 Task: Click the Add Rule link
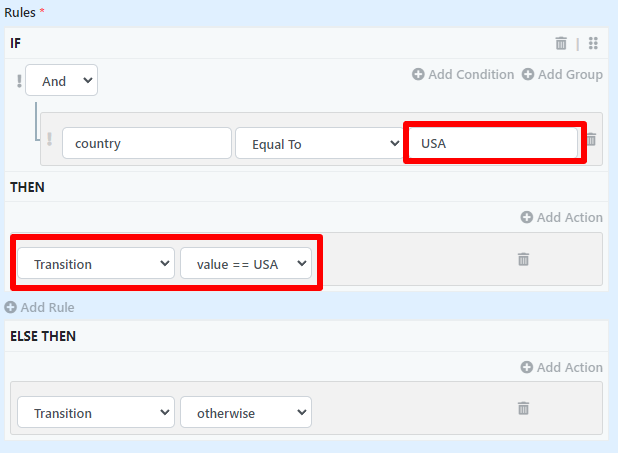click(40, 307)
